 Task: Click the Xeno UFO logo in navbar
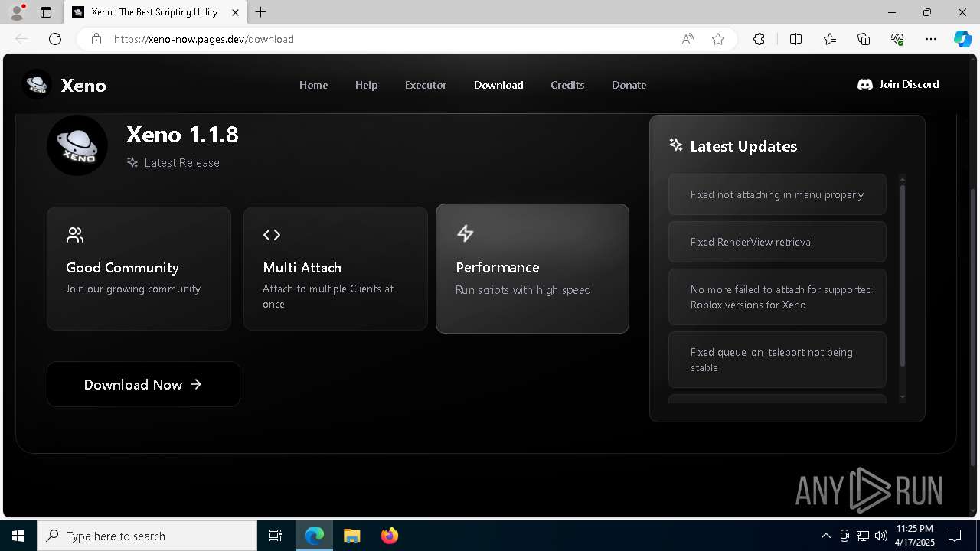tap(38, 84)
